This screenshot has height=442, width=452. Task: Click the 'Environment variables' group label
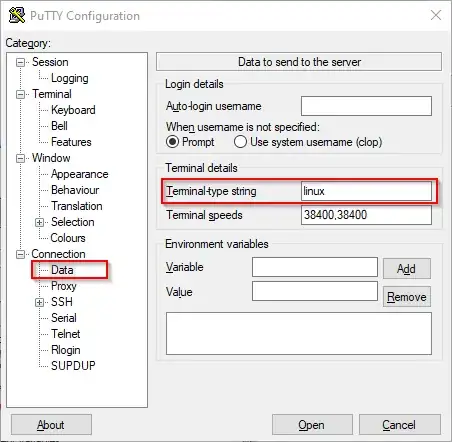[217, 244]
